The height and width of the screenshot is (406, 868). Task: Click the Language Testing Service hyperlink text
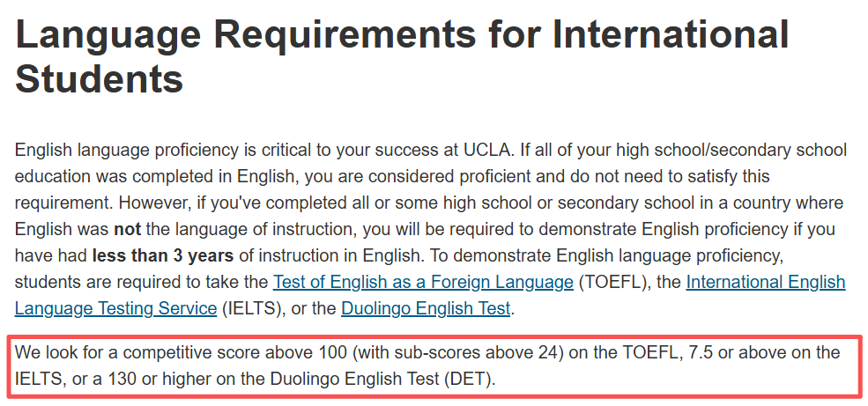point(115,308)
